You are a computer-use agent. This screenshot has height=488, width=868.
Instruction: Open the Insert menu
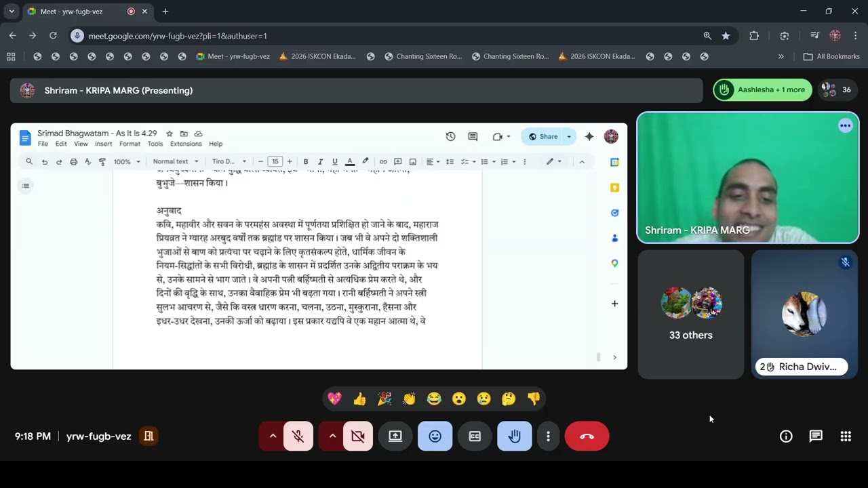click(x=104, y=144)
